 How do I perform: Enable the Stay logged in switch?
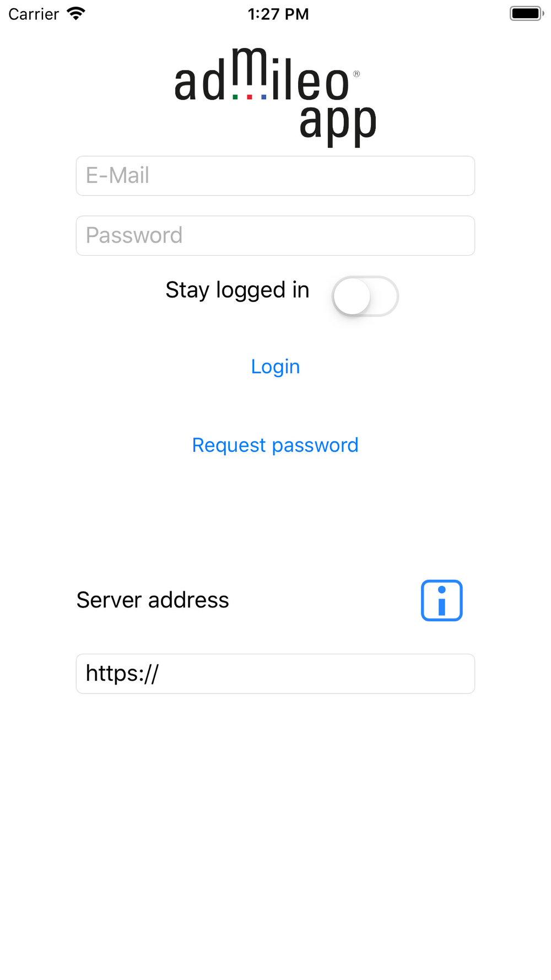click(x=365, y=296)
